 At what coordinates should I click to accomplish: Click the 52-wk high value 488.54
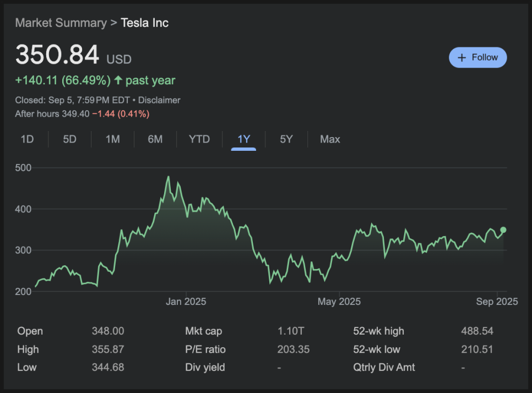477,331
